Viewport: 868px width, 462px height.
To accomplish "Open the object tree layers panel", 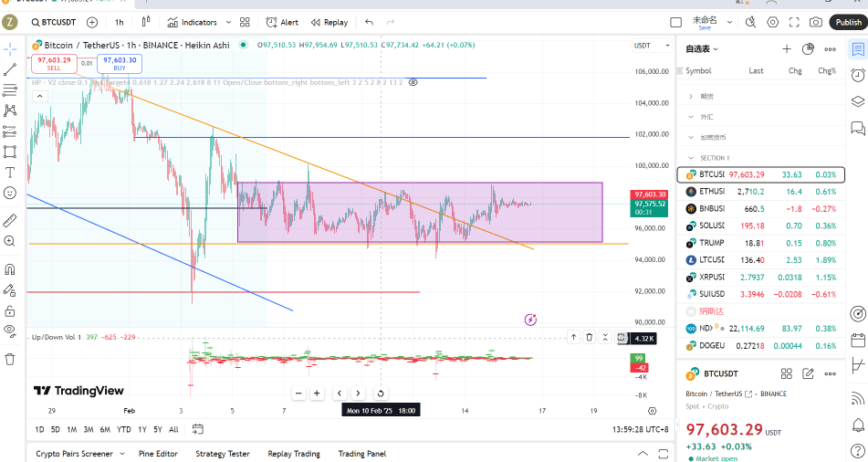I will click(x=857, y=101).
